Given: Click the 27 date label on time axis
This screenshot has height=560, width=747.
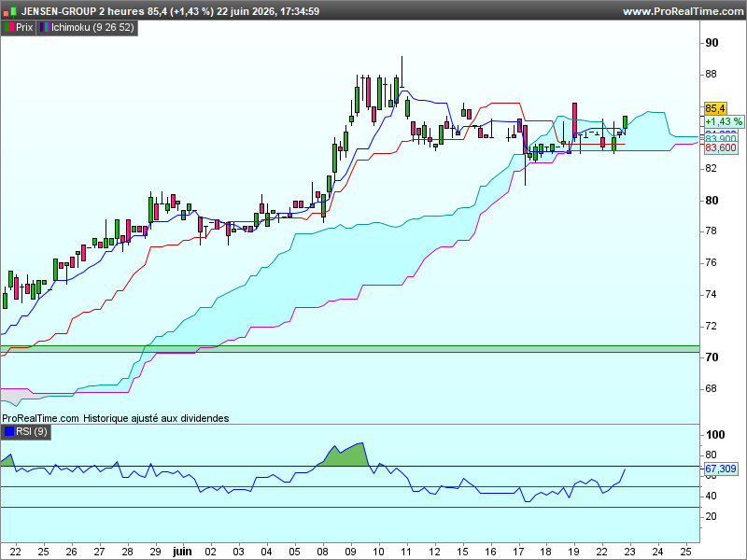Looking at the screenshot, I should [x=99, y=553].
